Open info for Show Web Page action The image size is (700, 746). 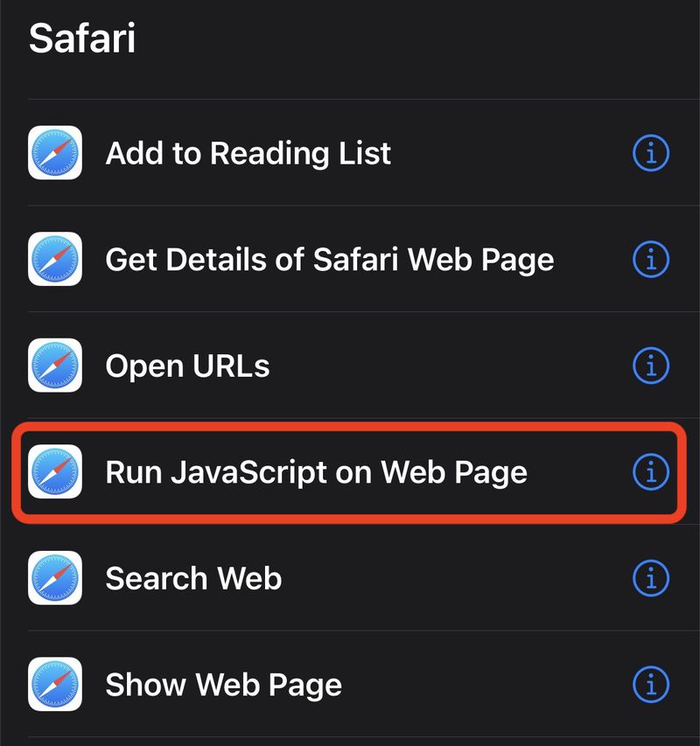649,685
